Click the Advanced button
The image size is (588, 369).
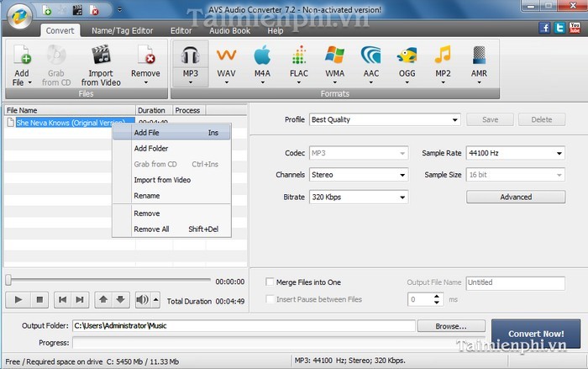tap(516, 197)
